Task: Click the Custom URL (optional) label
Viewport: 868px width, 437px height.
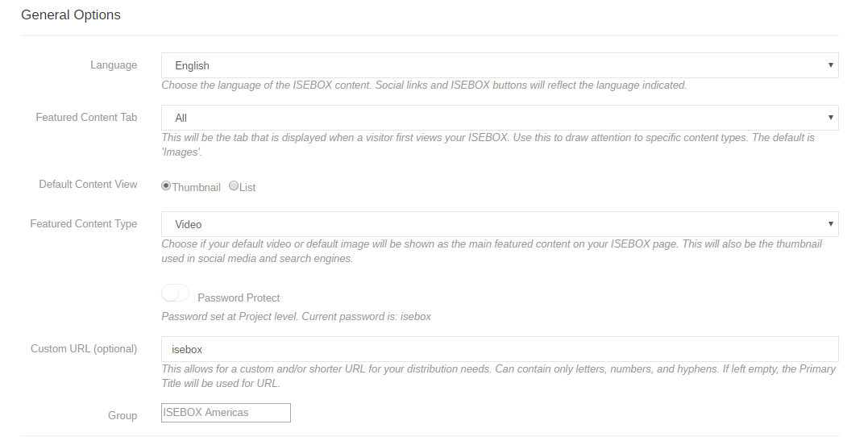Action: [84, 349]
